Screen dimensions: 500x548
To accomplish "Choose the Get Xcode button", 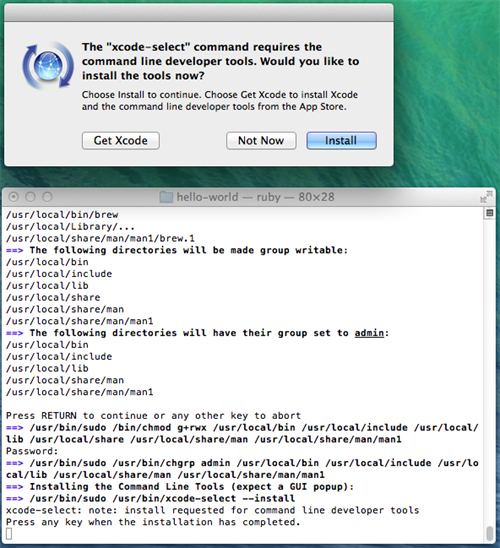I will 121,140.
